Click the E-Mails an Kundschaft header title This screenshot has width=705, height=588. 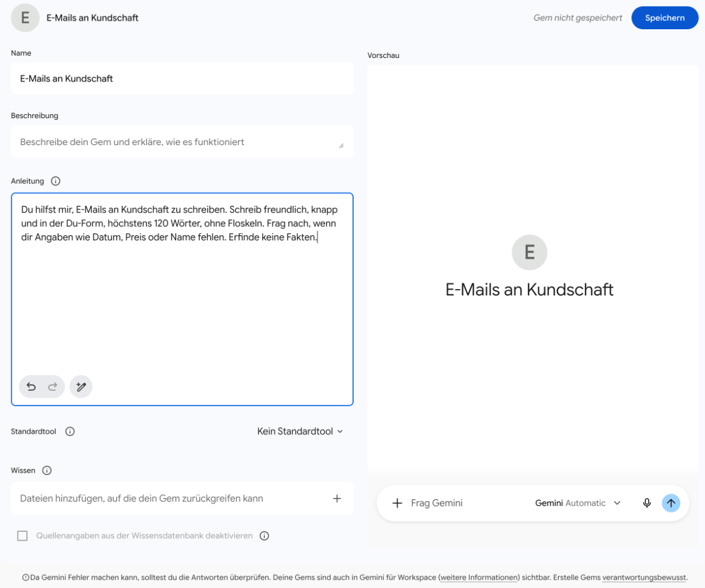pos(93,18)
